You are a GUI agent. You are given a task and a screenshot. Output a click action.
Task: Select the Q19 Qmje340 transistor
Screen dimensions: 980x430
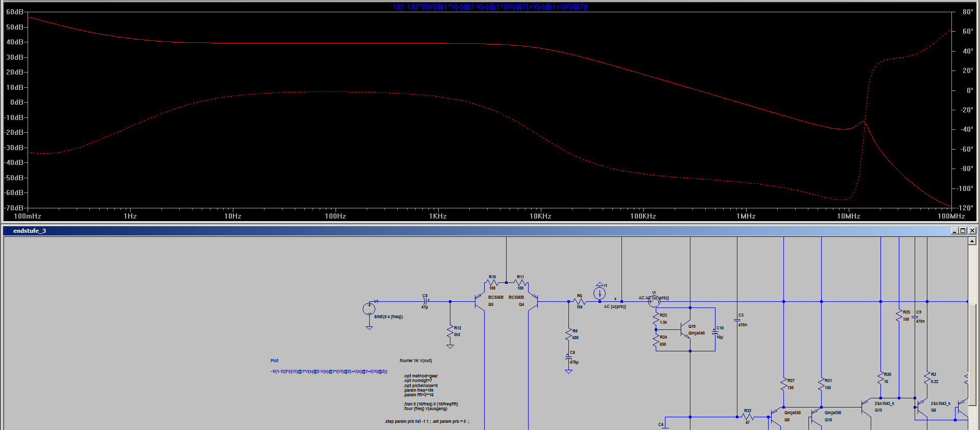point(685,329)
